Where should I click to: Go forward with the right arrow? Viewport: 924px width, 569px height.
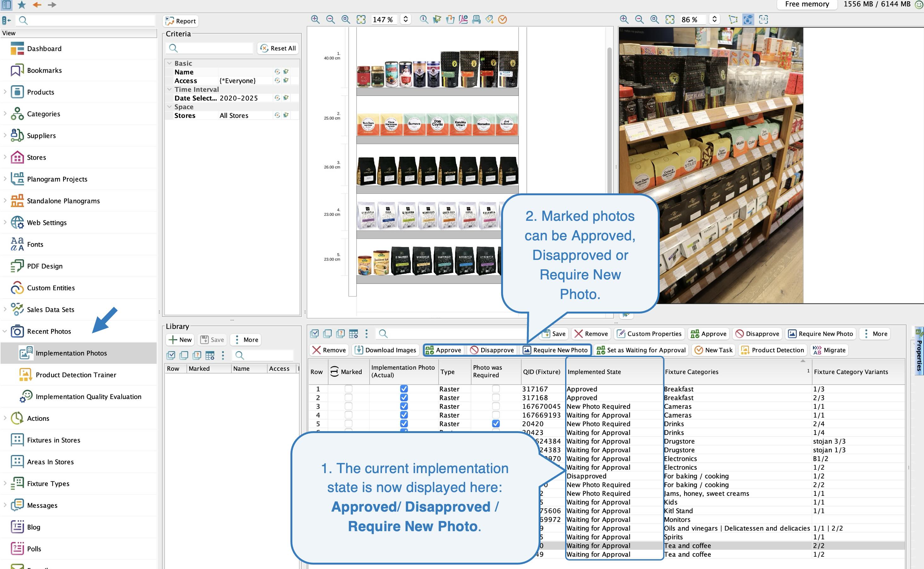(52, 4)
